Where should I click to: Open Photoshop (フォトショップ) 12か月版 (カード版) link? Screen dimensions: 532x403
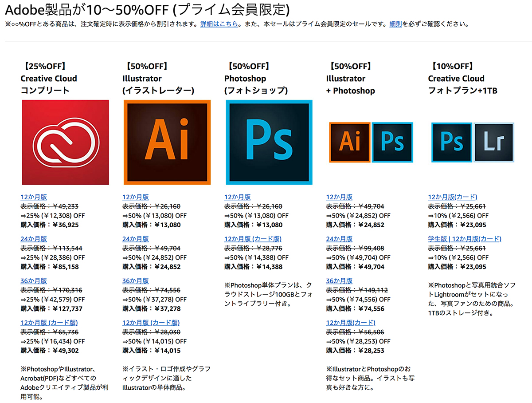[253, 239]
